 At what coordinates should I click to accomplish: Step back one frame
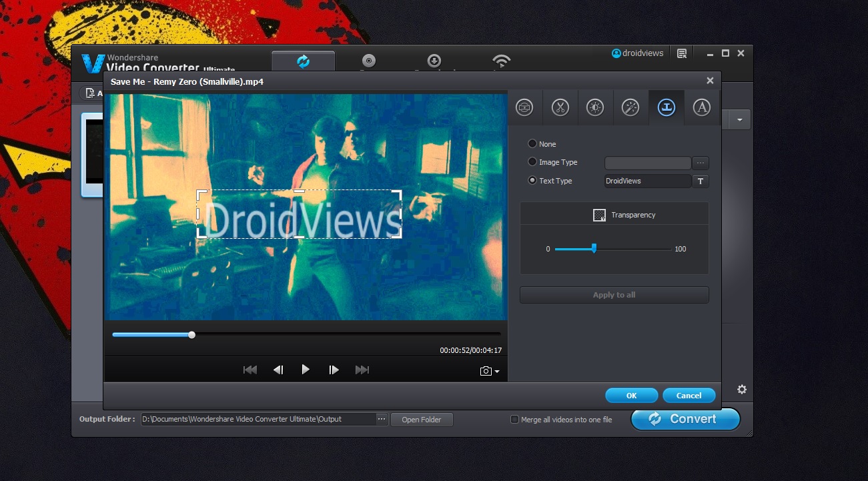278,370
